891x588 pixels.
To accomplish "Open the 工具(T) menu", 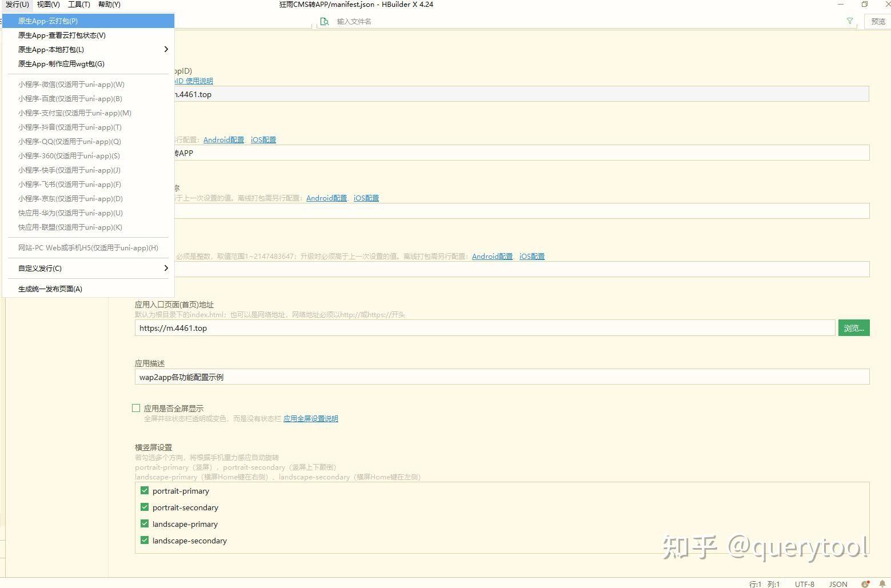I will tap(79, 5).
